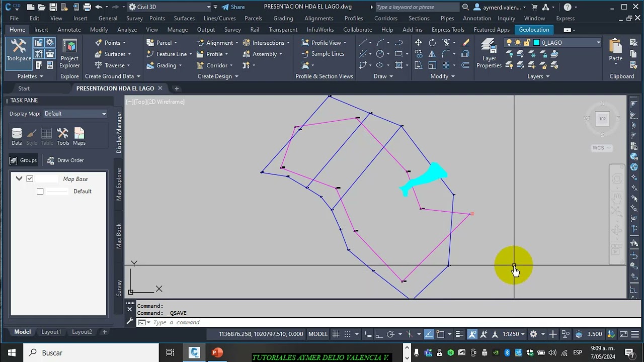Click the Match Layer icon in Layers panel
The height and width of the screenshot is (362, 644).
[x=554, y=65]
